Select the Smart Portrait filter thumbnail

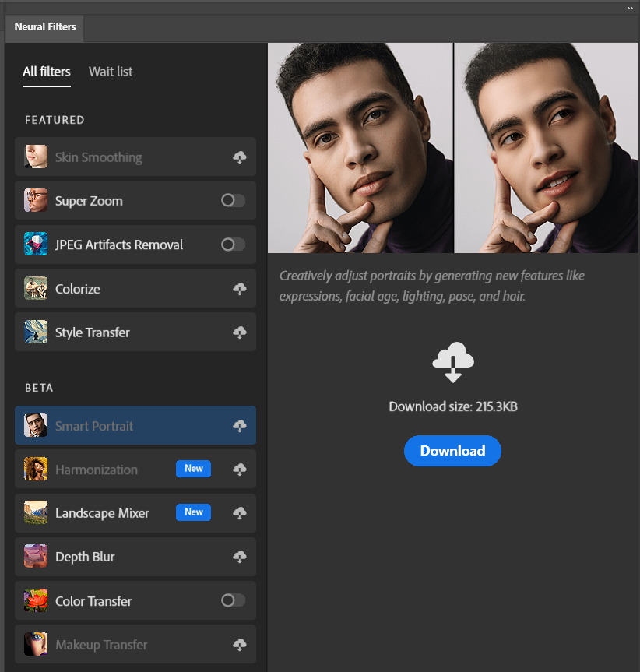[x=36, y=425]
